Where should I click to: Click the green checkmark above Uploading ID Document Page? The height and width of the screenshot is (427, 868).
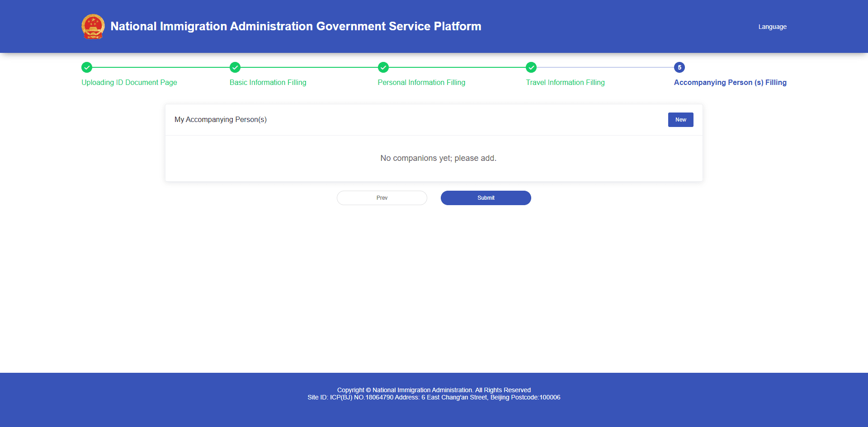point(87,67)
